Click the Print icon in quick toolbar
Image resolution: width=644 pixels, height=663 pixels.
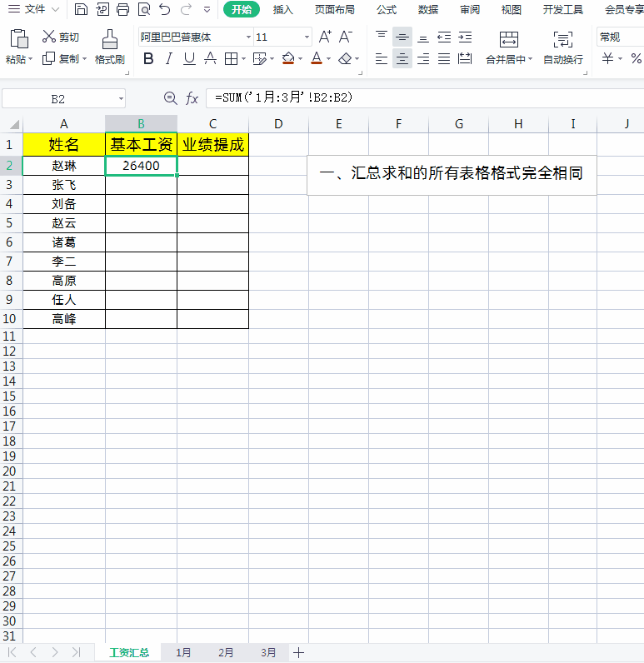click(x=123, y=9)
